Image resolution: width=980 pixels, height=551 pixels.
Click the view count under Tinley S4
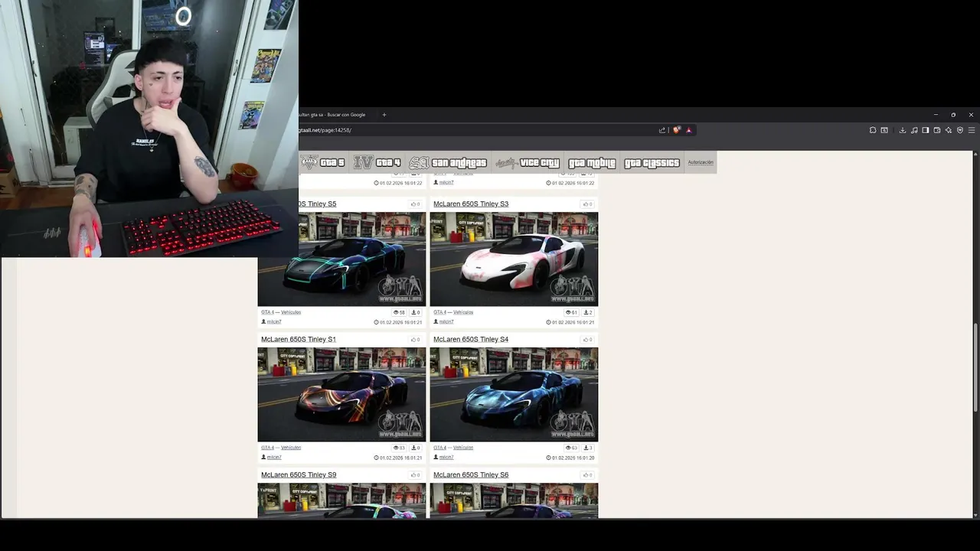click(571, 448)
